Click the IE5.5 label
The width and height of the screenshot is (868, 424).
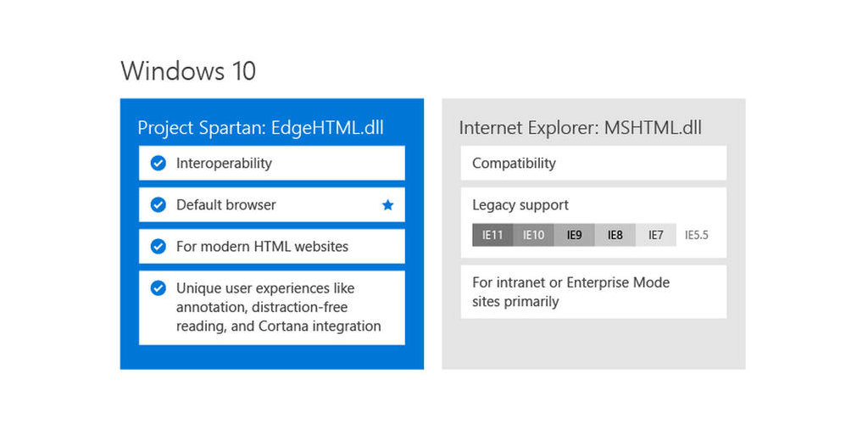coord(697,235)
